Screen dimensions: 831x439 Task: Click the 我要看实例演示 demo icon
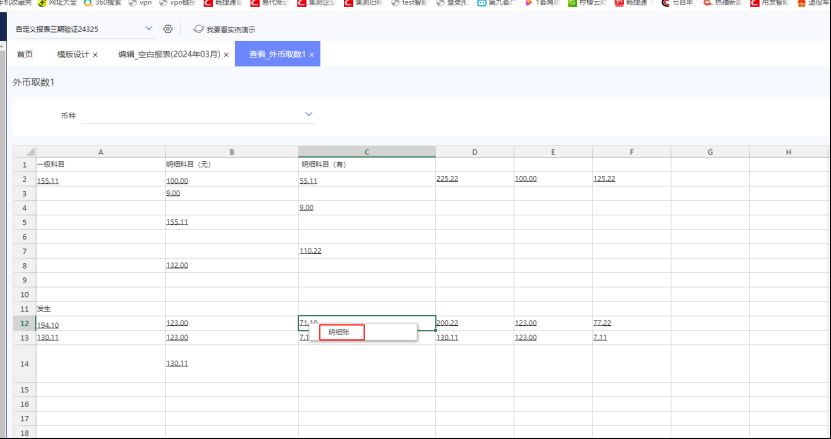click(198, 29)
